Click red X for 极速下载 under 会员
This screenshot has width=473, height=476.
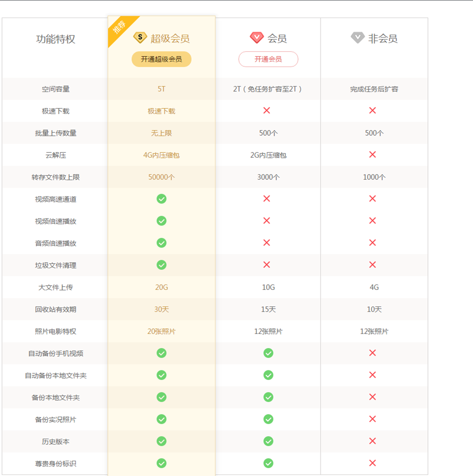(x=267, y=111)
